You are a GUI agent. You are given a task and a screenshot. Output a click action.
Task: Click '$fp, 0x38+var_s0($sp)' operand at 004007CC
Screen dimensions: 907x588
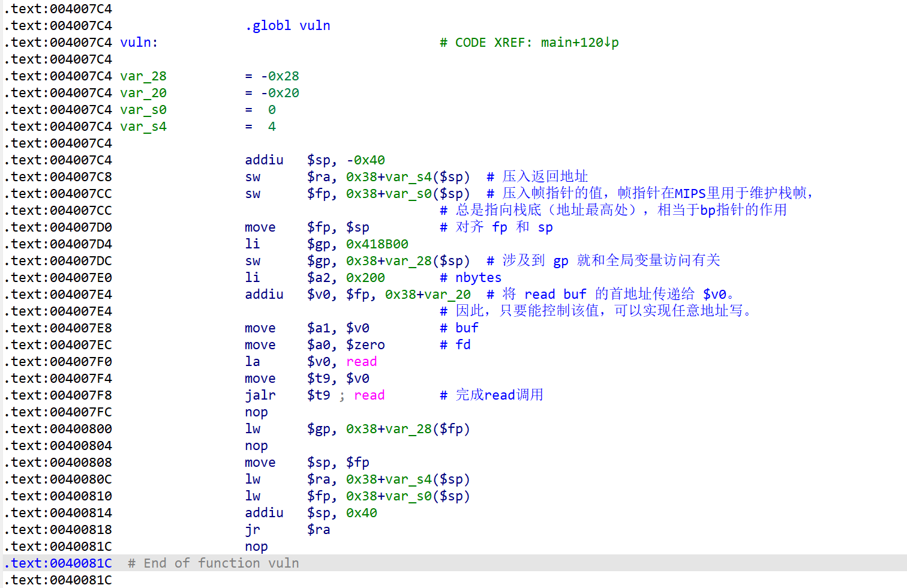(x=389, y=194)
